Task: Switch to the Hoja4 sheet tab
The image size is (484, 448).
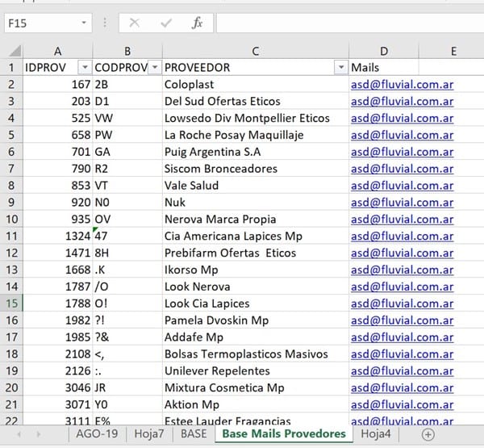Action: 376,433
